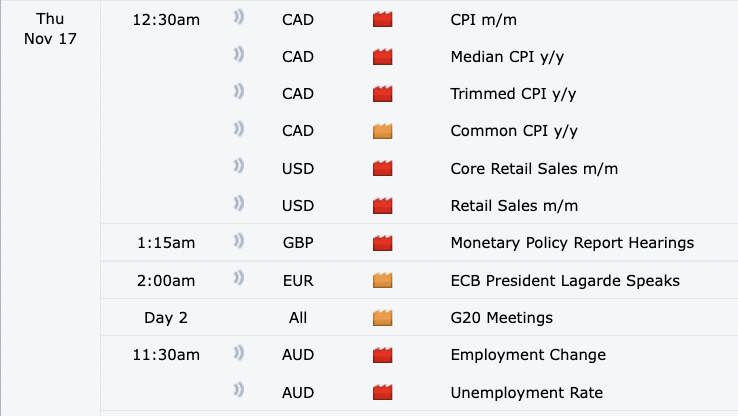
Task: Click the red impact icon for CPI m/m
Action: [382, 20]
